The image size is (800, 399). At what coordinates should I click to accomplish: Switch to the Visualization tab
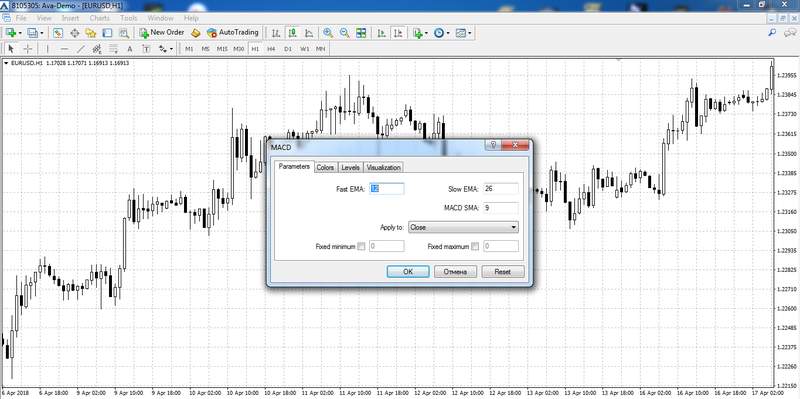384,167
